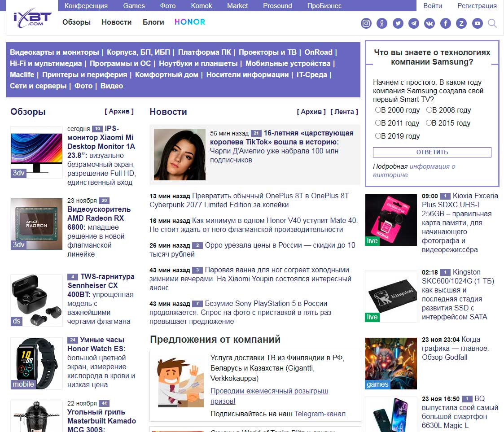Select radio 'В 2015 году'

[429, 123]
